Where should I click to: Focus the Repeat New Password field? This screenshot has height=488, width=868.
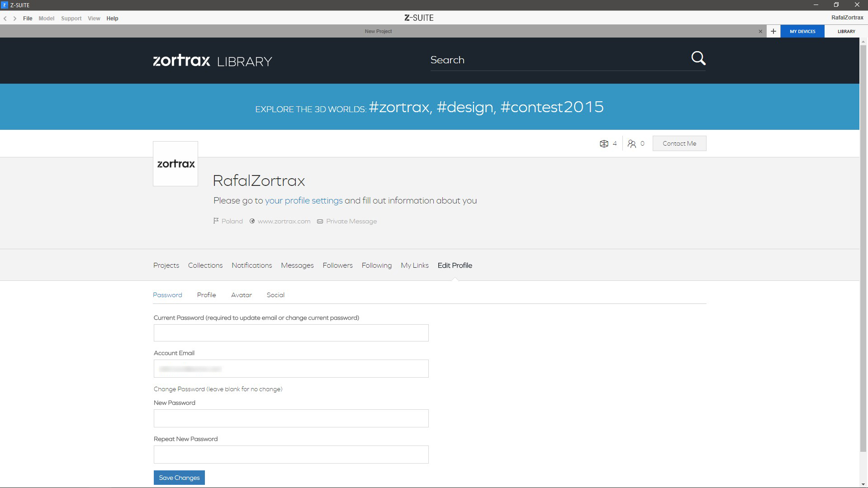pos(291,455)
